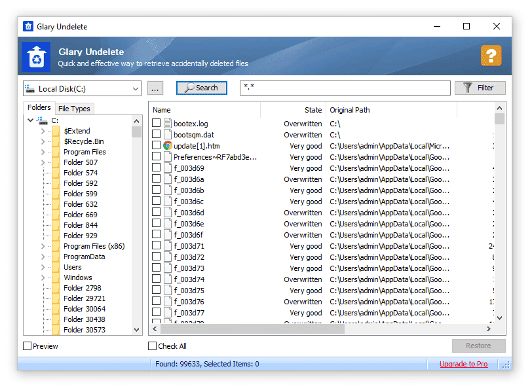The width and height of the screenshot is (532, 392).
Task: Click the Restore button
Action: click(x=478, y=346)
